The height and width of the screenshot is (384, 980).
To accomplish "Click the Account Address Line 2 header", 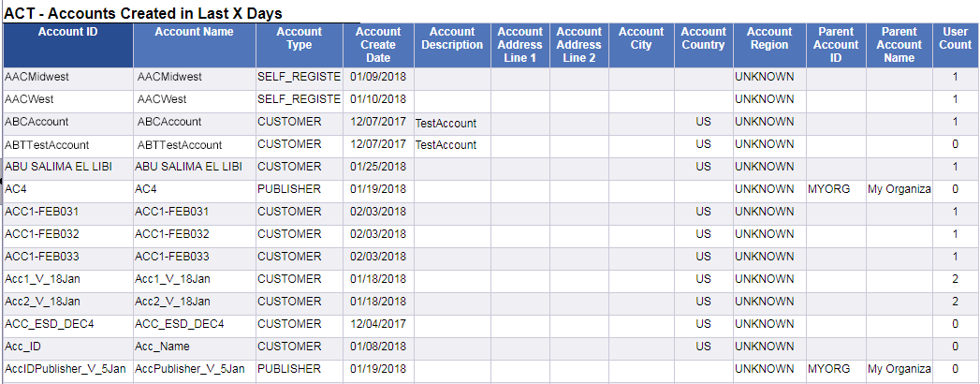I will [x=578, y=45].
